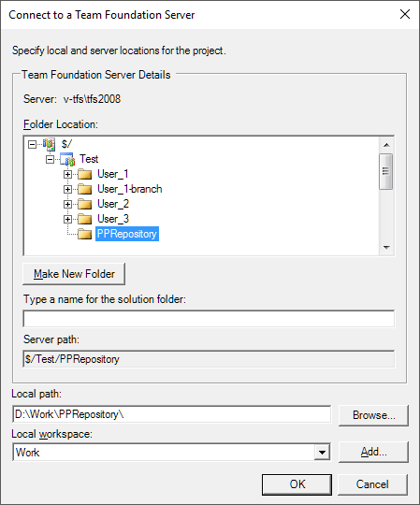Click the User_1 folder icon
This screenshot has width=420, height=505.
(85, 174)
